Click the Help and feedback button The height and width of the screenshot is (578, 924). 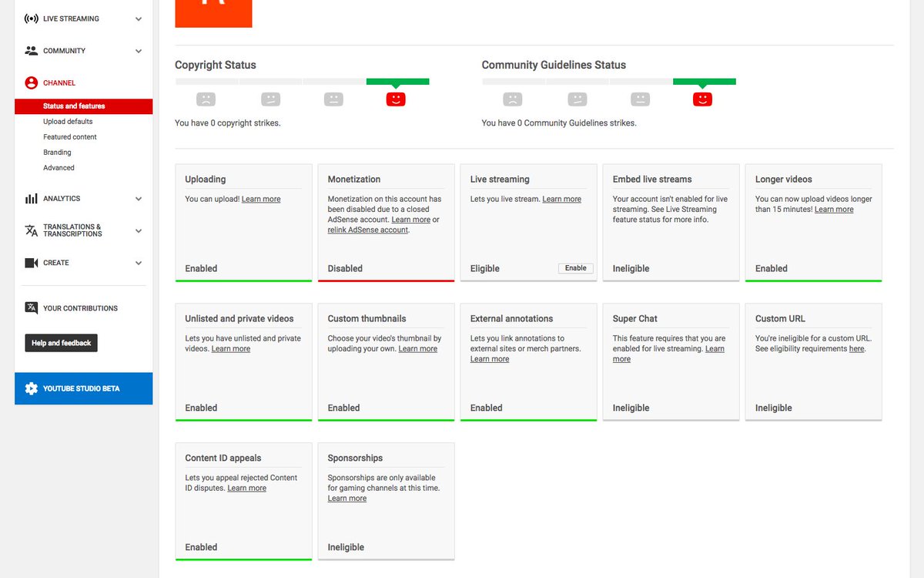tap(61, 343)
